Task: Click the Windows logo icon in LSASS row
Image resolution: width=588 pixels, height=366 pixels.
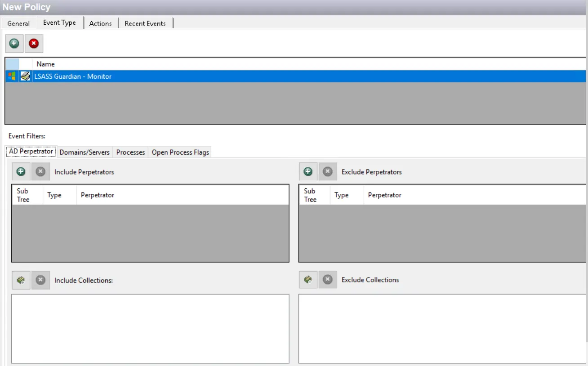Action: pos(12,76)
